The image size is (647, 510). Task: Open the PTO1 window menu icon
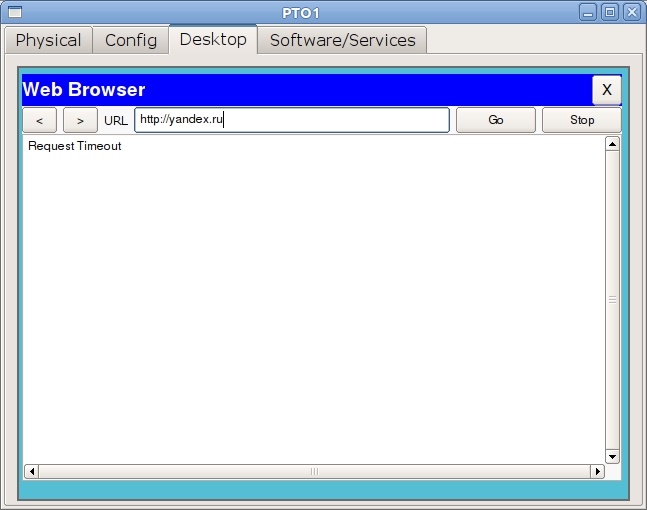point(12,12)
